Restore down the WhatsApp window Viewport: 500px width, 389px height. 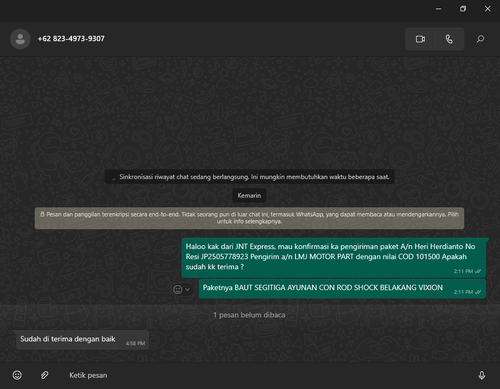pyautogui.click(x=463, y=9)
